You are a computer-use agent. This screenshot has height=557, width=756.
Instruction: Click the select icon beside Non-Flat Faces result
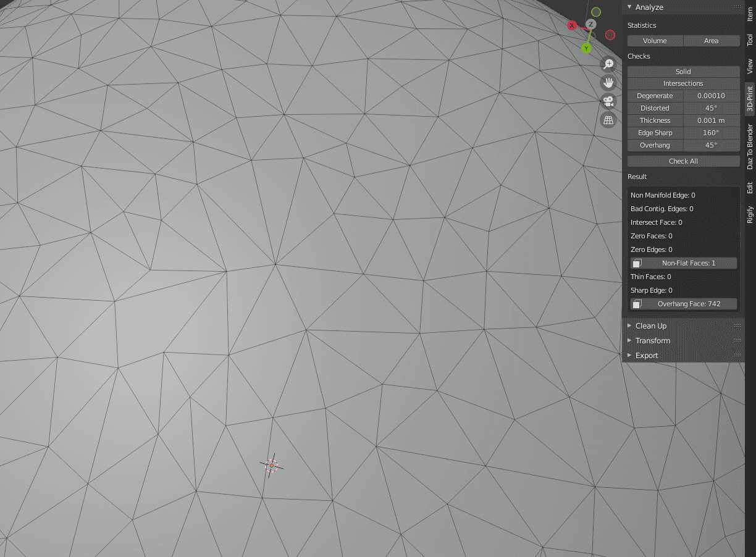(x=636, y=262)
